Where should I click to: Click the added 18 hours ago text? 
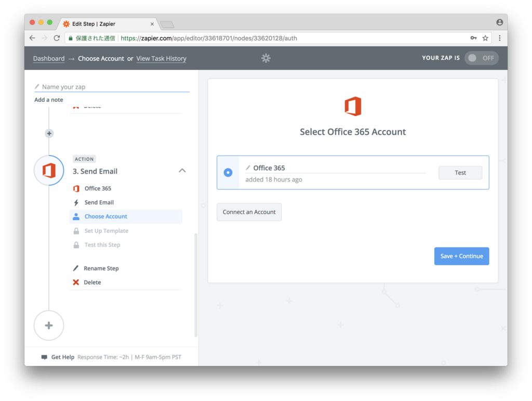(x=273, y=179)
